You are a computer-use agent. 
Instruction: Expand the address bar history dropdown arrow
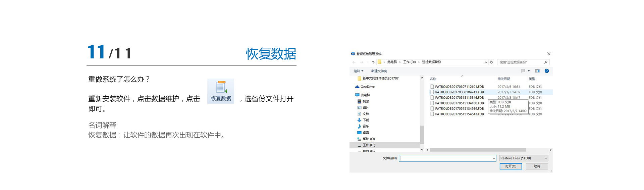486,62
